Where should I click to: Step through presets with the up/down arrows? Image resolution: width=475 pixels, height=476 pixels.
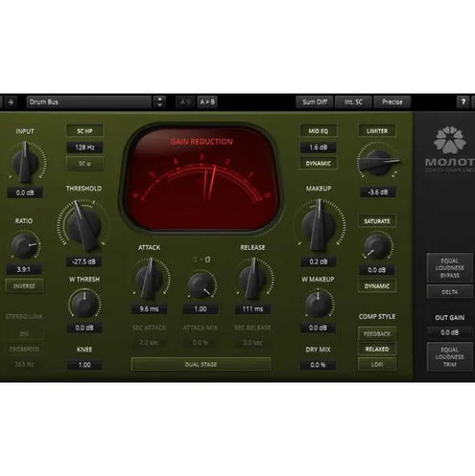159,102
